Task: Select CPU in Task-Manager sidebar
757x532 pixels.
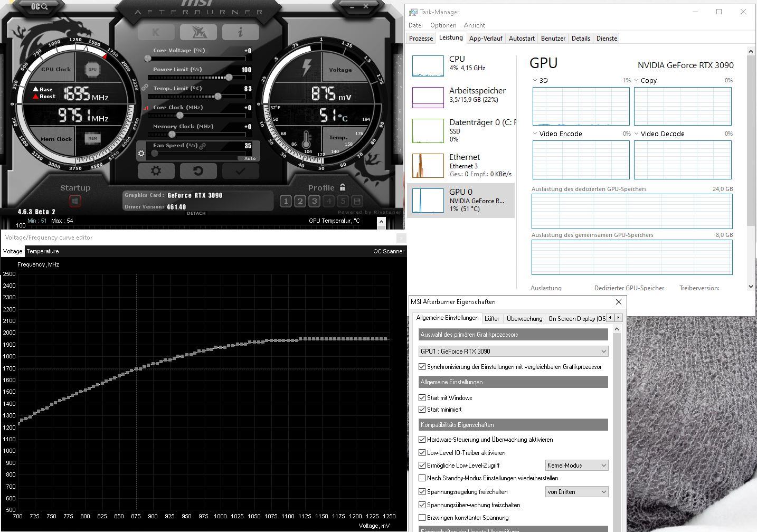Action: click(x=461, y=65)
